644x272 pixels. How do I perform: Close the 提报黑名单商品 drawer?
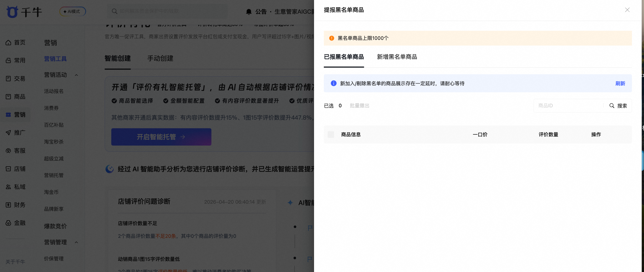point(627,10)
